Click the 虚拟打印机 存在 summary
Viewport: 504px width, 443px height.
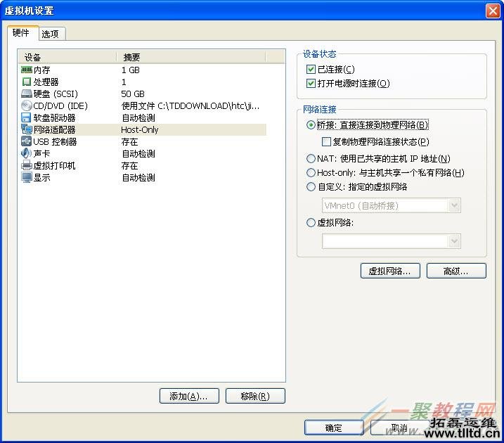(x=130, y=165)
